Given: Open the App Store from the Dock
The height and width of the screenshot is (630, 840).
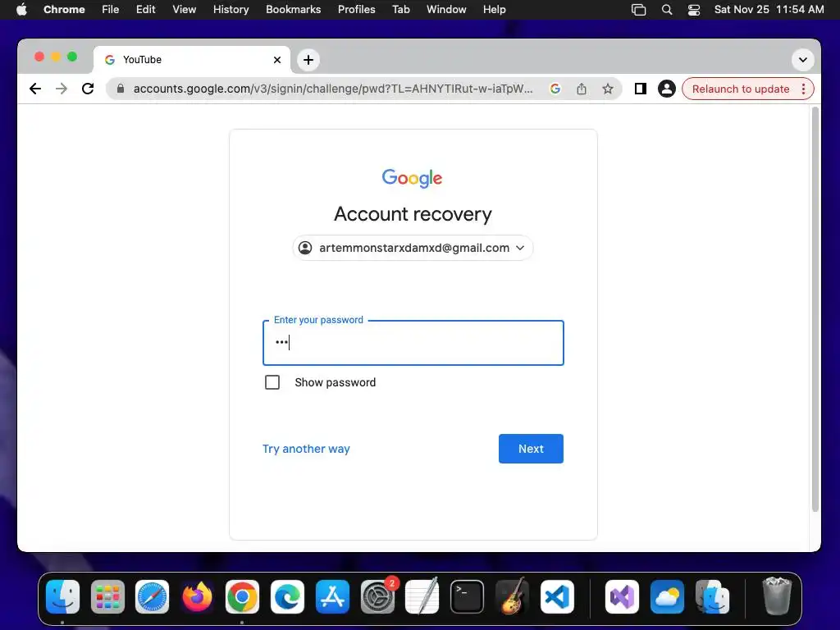Looking at the screenshot, I should coord(332,597).
